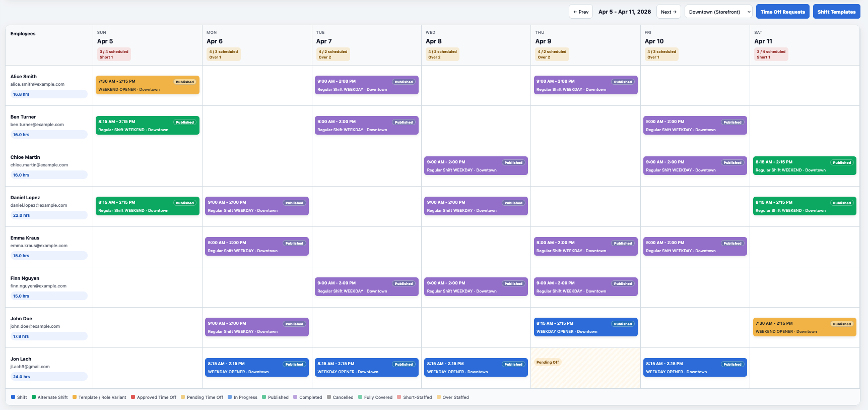Open John Doe's Thursday Weekday Opener shift
Viewport: 868px width, 410px height.
tap(585, 327)
